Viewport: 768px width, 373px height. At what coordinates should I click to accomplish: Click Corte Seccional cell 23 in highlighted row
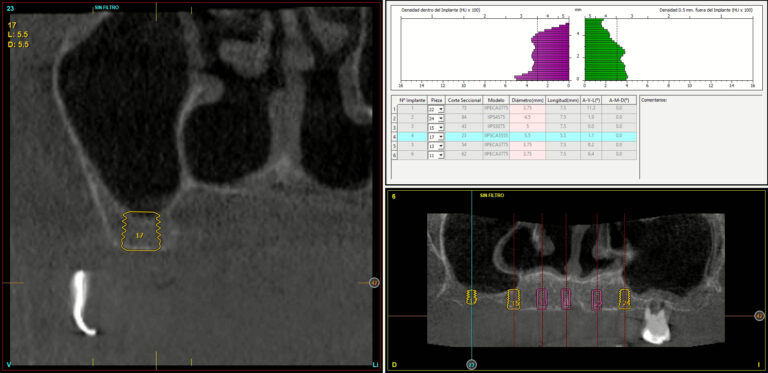(464, 137)
